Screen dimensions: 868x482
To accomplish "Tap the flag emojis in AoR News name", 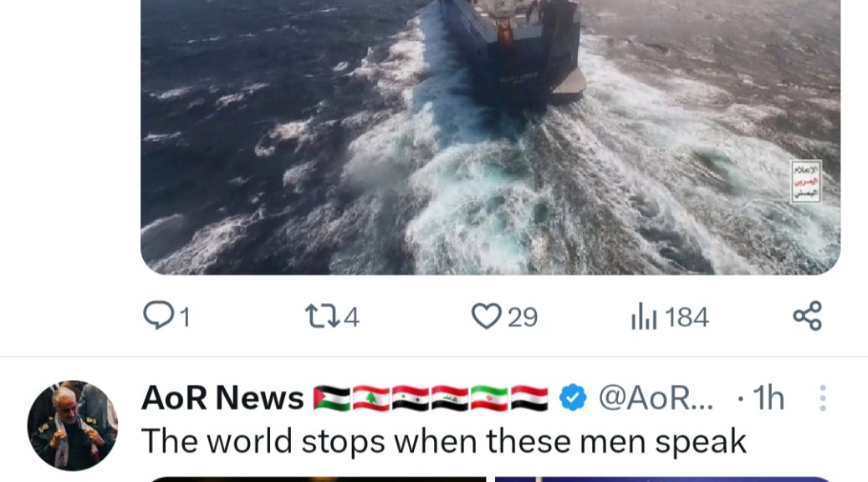I will pyautogui.click(x=431, y=398).
